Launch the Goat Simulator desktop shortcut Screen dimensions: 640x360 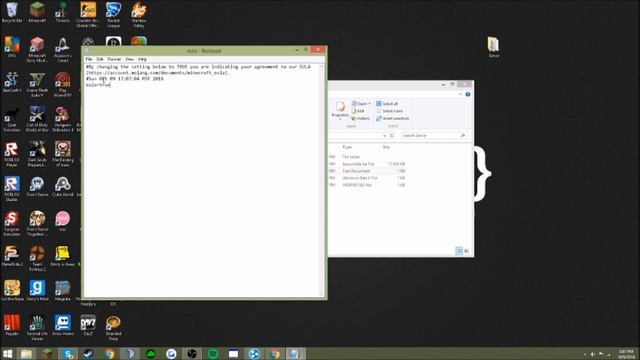point(12,120)
